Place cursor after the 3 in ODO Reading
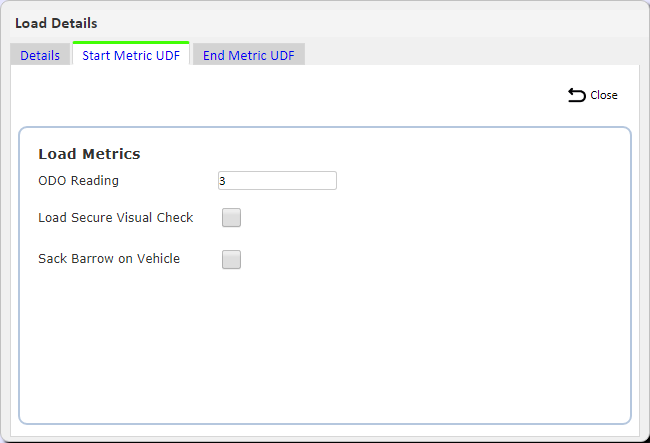The width and height of the screenshot is (650, 443). tap(226, 181)
